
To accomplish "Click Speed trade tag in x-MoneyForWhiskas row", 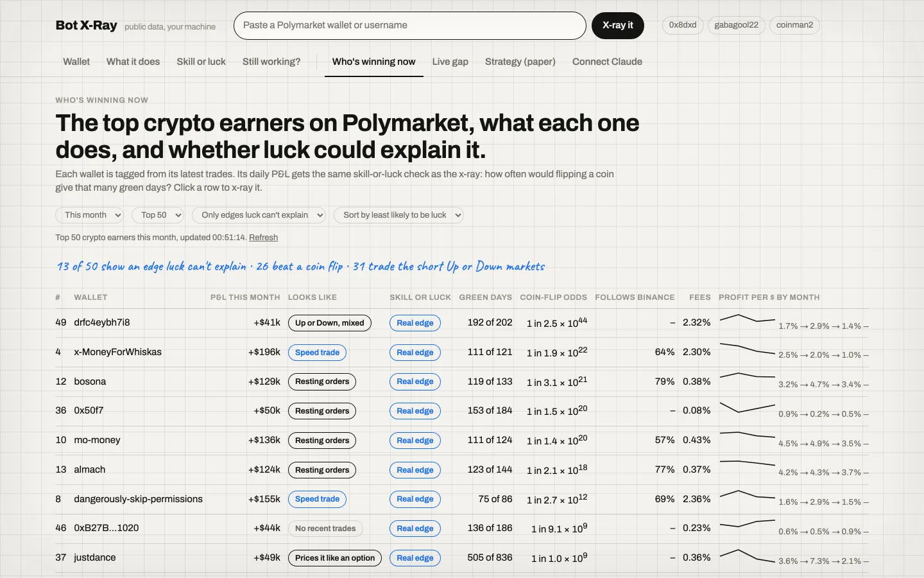I will click(x=318, y=353).
